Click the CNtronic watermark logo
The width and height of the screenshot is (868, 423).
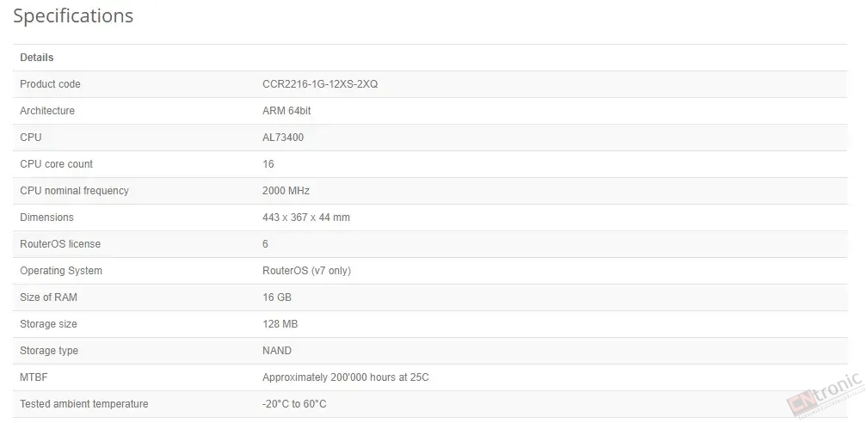pos(825,395)
